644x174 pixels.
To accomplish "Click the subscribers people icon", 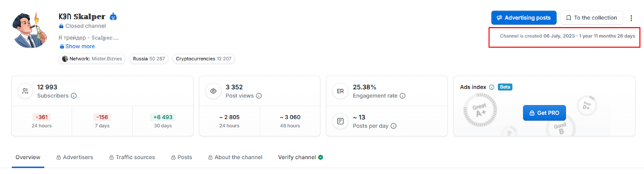I will point(25,91).
